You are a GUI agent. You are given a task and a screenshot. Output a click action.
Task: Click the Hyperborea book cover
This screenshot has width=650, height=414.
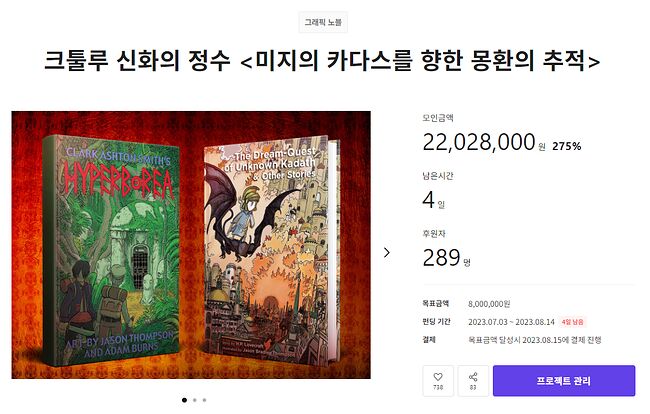click(x=111, y=250)
